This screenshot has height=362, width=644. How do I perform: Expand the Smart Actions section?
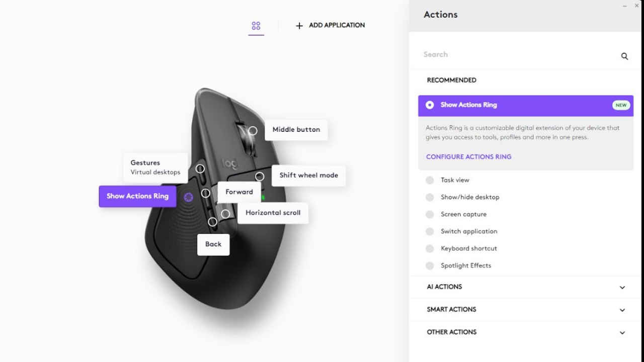tap(526, 310)
